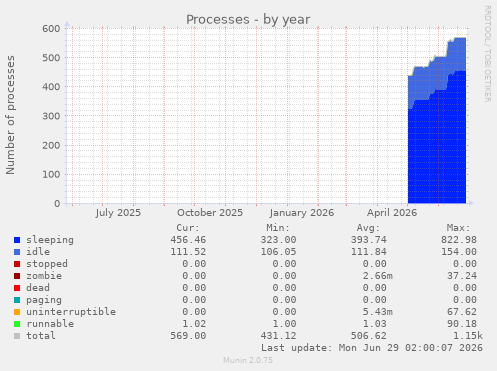This screenshot has width=497, height=371.
Task: Click the 'Munin 2.0.75' version text
Action: pyautogui.click(x=248, y=360)
